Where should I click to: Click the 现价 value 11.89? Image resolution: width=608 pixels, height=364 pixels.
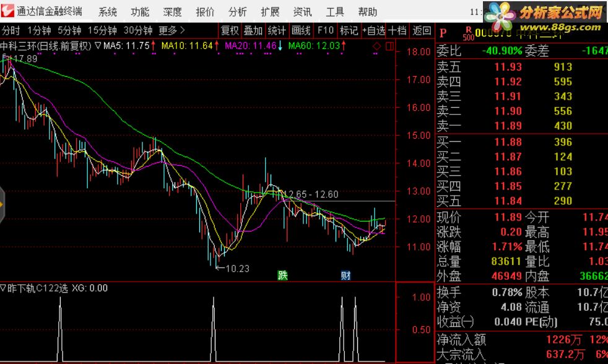click(x=508, y=217)
